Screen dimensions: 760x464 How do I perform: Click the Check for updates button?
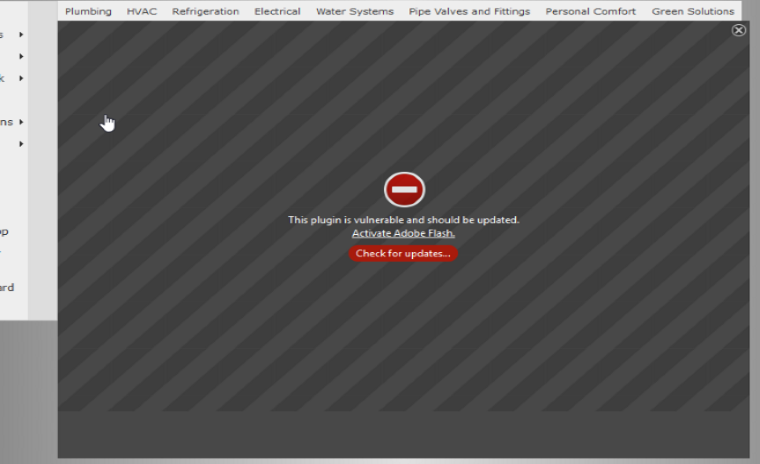[x=403, y=253]
